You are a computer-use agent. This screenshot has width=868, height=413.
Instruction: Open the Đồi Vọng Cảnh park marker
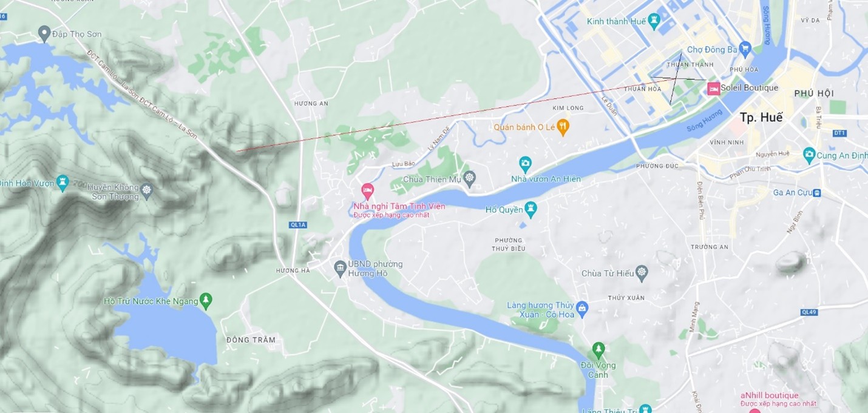coord(598,350)
